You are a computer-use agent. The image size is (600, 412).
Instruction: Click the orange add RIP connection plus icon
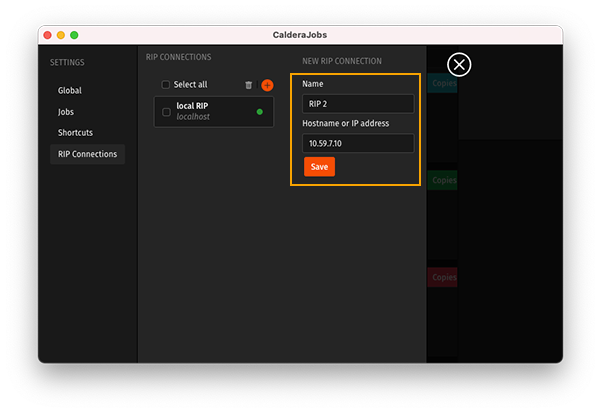[267, 85]
